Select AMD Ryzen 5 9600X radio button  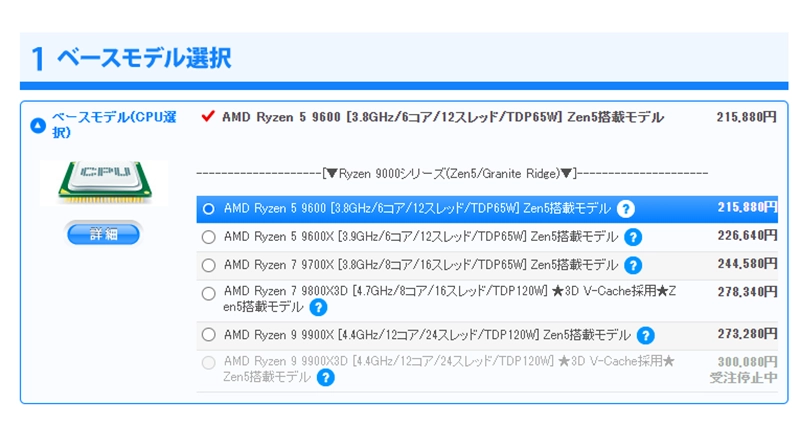coord(208,237)
